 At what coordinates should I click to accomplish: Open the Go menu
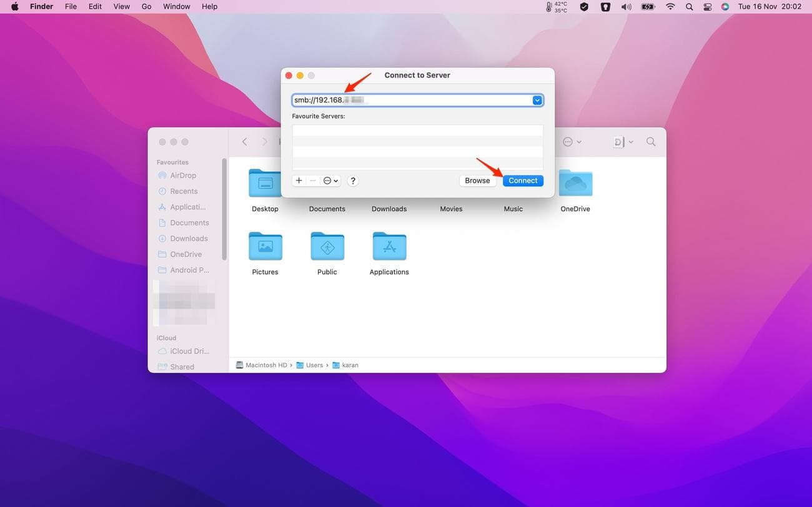coord(147,6)
